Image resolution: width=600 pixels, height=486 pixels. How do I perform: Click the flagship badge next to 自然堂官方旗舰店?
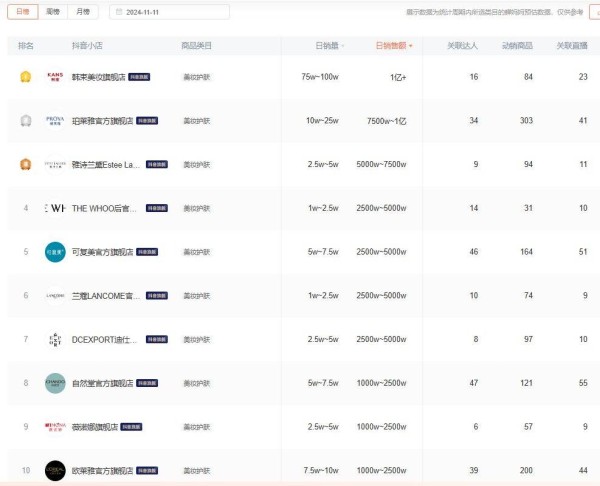point(147,383)
